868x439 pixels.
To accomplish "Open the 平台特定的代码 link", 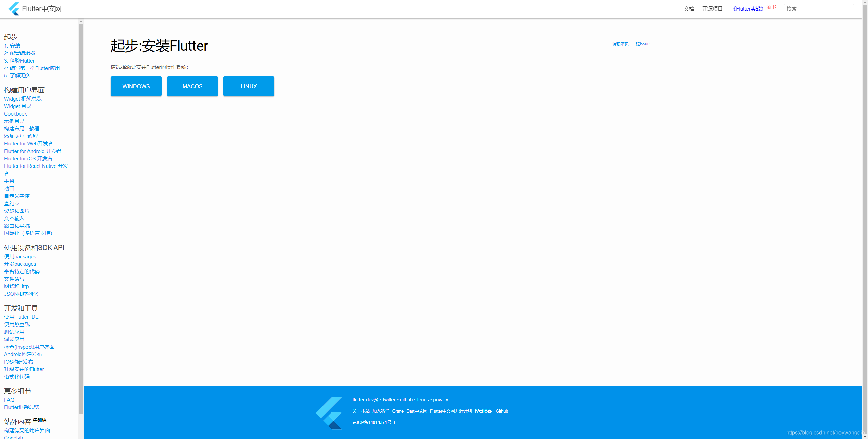I will [x=22, y=271].
